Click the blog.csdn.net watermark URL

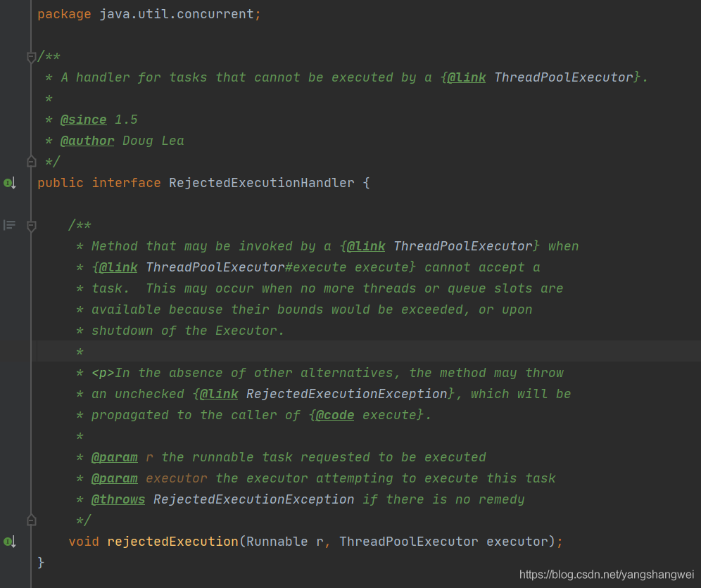click(x=607, y=575)
